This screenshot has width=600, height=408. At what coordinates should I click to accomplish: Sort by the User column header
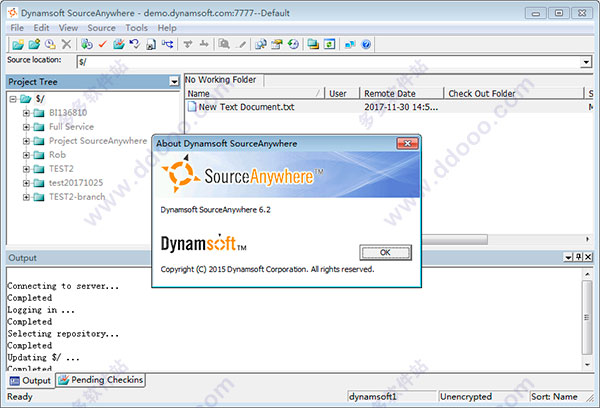click(x=342, y=93)
